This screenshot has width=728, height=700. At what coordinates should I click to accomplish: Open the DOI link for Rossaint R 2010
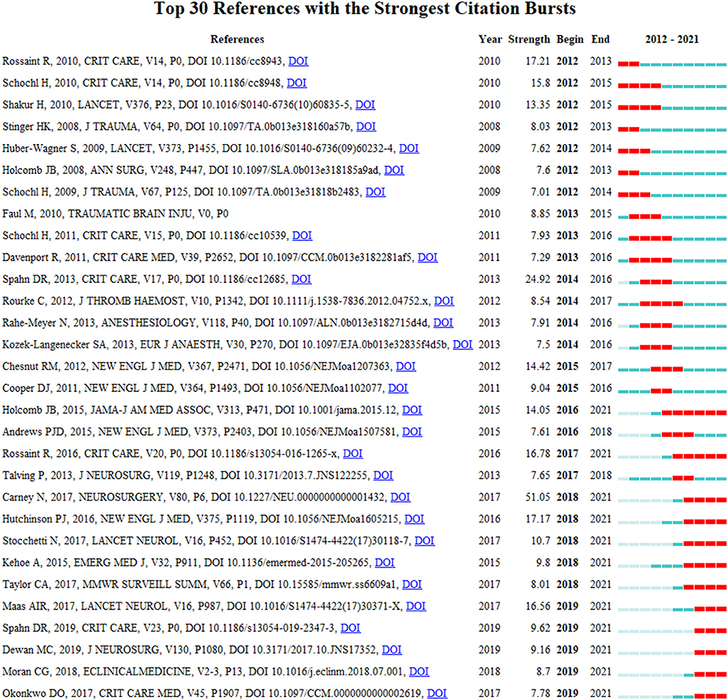point(298,61)
